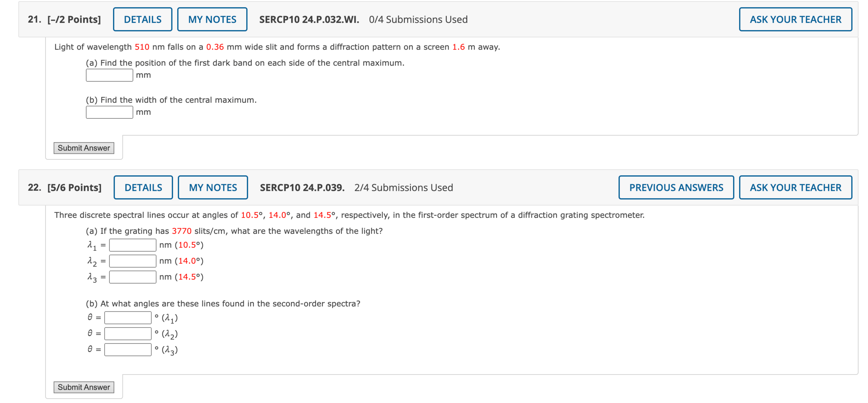Click the 2/4 Submissions Used text
The height and width of the screenshot is (403, 868).
tap(403, 188)
